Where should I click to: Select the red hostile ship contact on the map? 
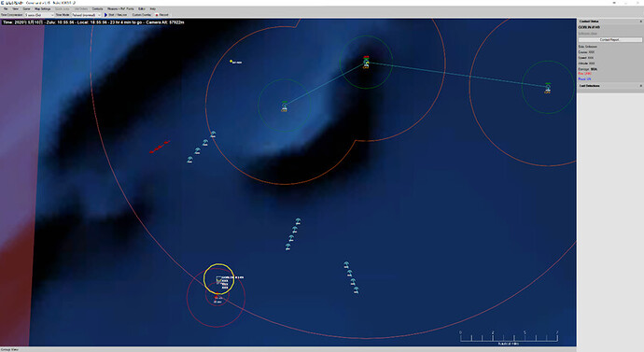tap(160, 147)
